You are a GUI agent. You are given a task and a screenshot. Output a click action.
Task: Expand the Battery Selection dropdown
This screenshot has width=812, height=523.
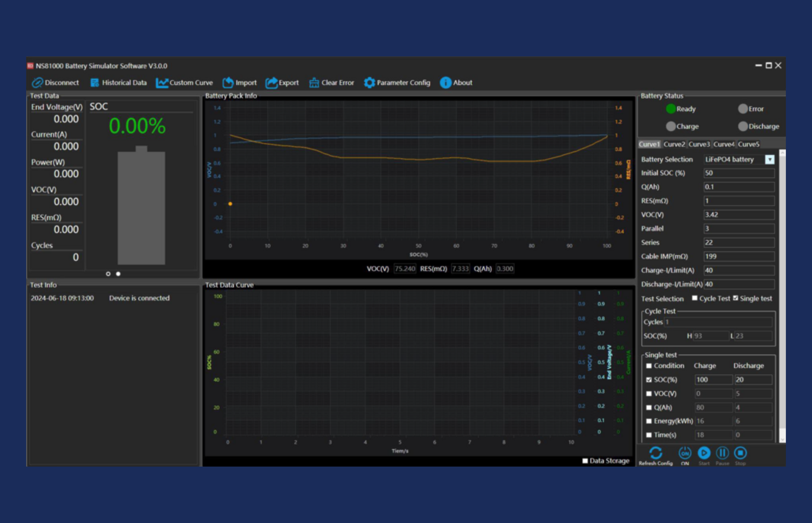click(770, 159)
